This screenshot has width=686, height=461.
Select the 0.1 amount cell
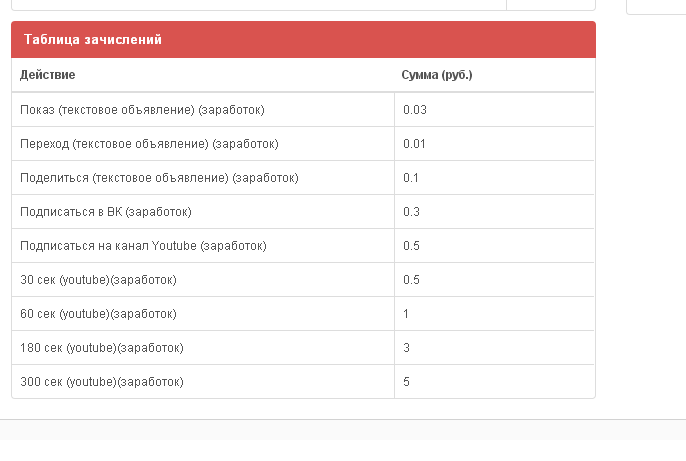click(494, 178)
